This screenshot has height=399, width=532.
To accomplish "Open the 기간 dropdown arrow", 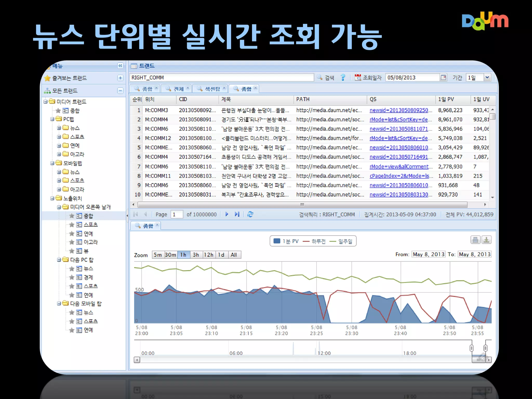I will [x=487, y=77].
